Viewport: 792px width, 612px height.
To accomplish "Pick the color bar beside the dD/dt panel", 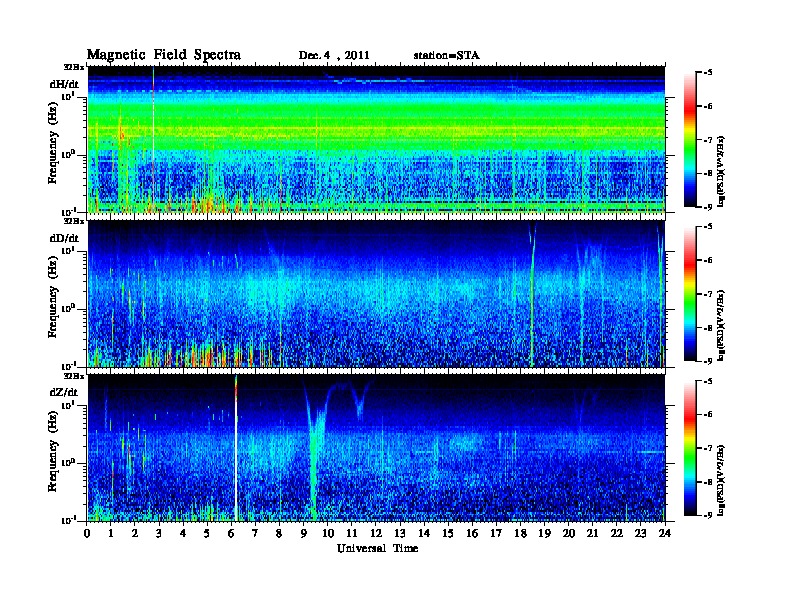I will 690,294.
